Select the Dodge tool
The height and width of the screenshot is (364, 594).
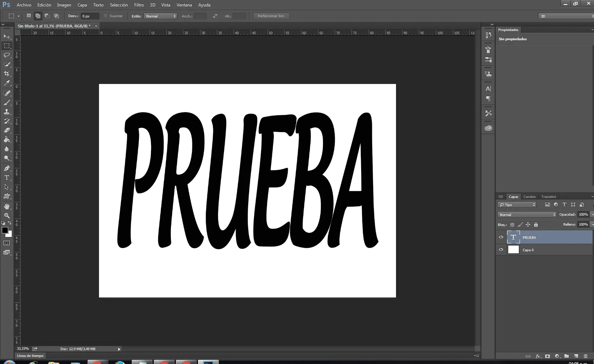7,158
